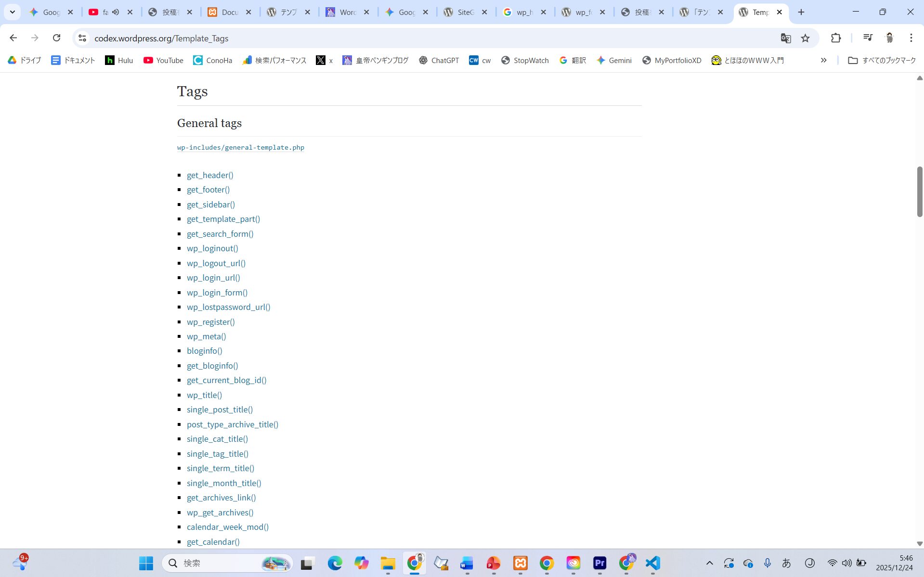Expand hidden system tray icons
Viewport: 924px width, 577px height.
pos(709,563)
